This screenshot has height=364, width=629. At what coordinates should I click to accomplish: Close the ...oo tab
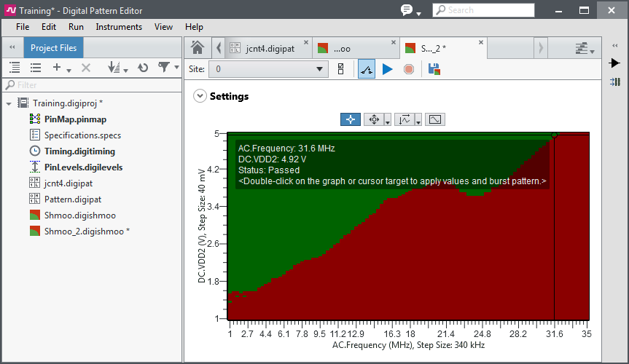pyautogui.click(x=394, y=42)
